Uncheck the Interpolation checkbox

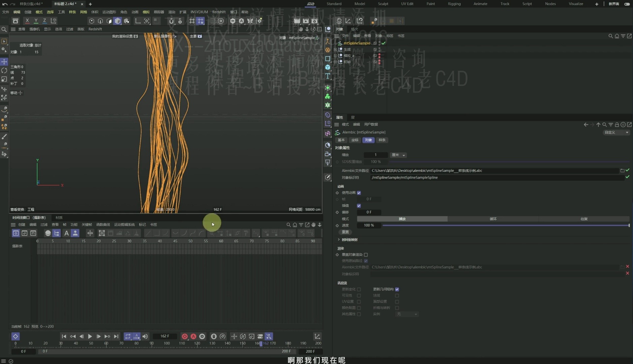pyautogui.click(x=359, y=206)
